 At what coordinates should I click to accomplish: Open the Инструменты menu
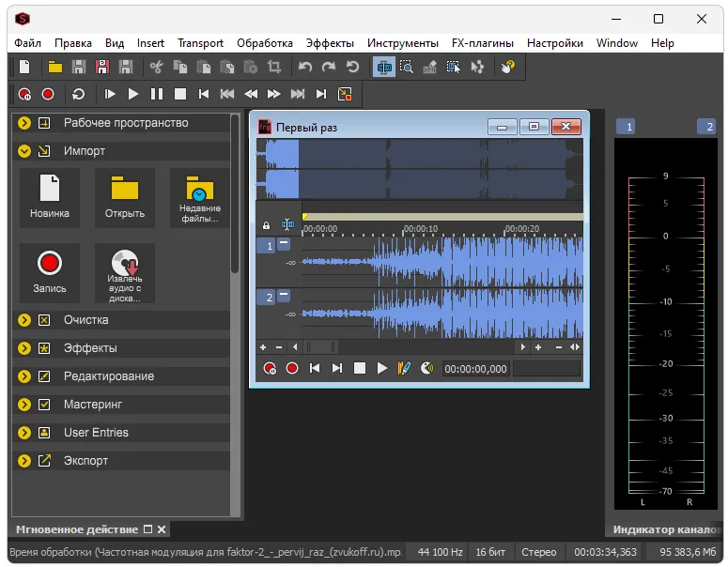(x=403, y=43)
